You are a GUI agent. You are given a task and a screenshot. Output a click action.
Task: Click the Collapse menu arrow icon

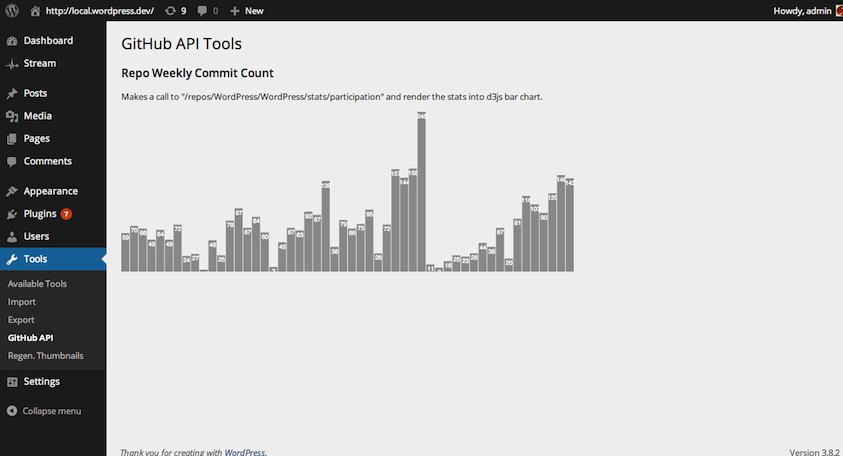12,411
